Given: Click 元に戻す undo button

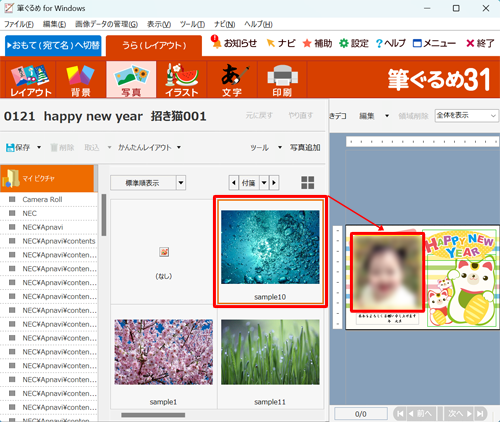Looking at the screenshot, I should click(259, 116).
